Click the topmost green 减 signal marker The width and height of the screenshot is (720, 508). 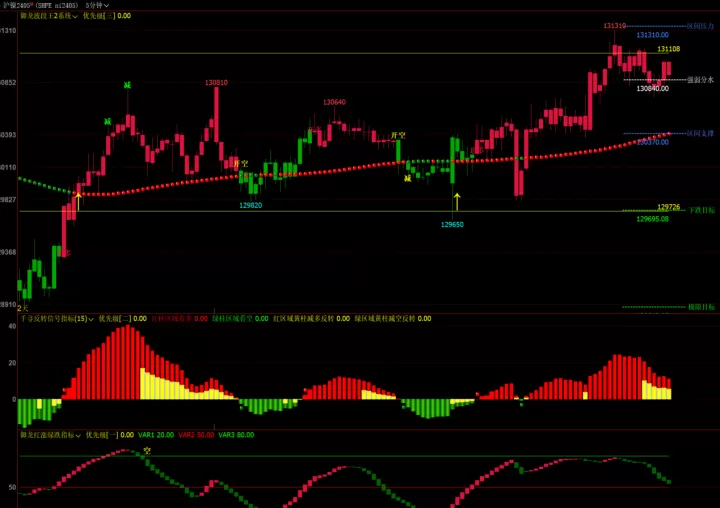pyautogui.click(x=127, y=85)
